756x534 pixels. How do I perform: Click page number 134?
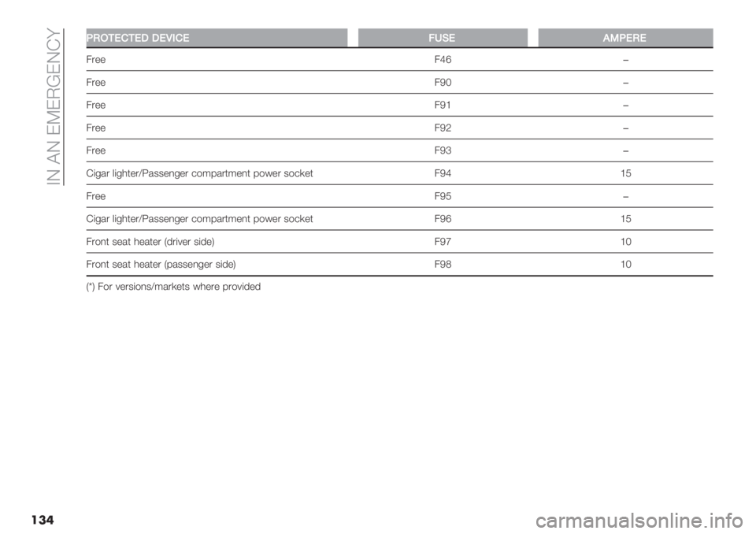(43, 520)
